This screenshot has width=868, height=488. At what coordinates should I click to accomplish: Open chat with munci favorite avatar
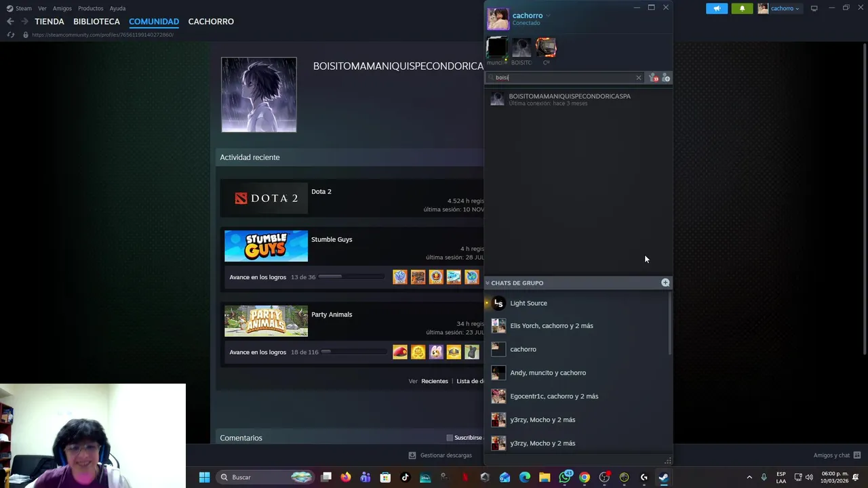tap(497, 48)
